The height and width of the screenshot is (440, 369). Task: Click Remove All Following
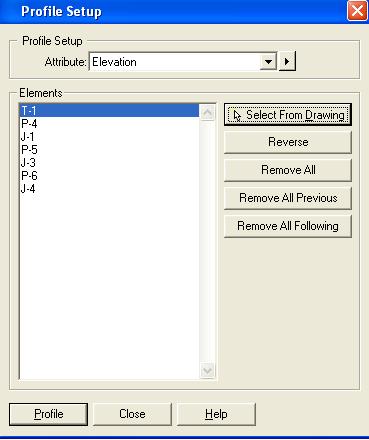[288, 226]
